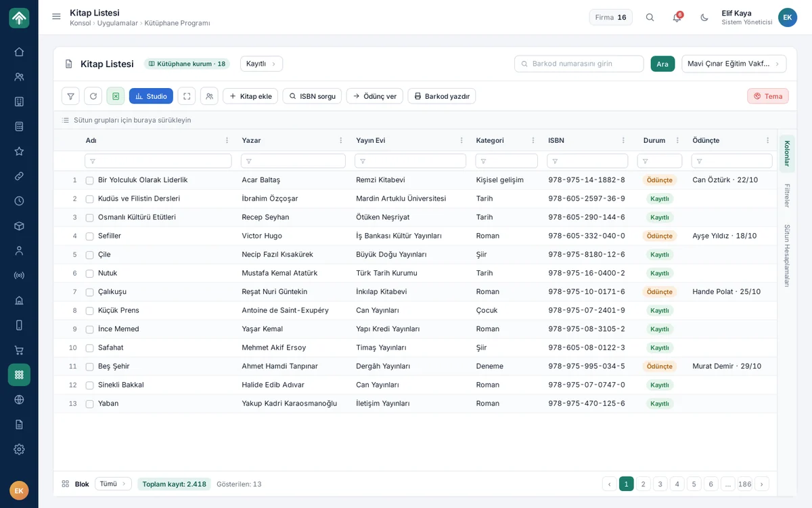Switch to dark mode moon icon

tap(704, 18)
